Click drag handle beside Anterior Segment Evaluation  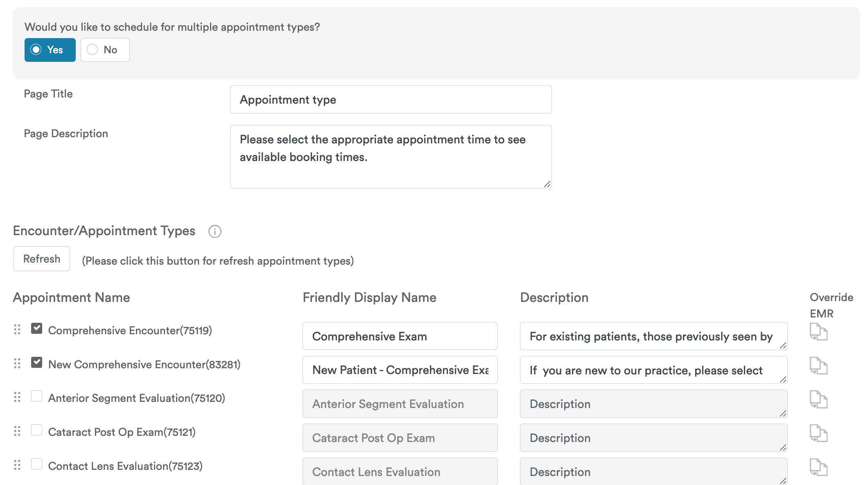click(x=17, y=397)
